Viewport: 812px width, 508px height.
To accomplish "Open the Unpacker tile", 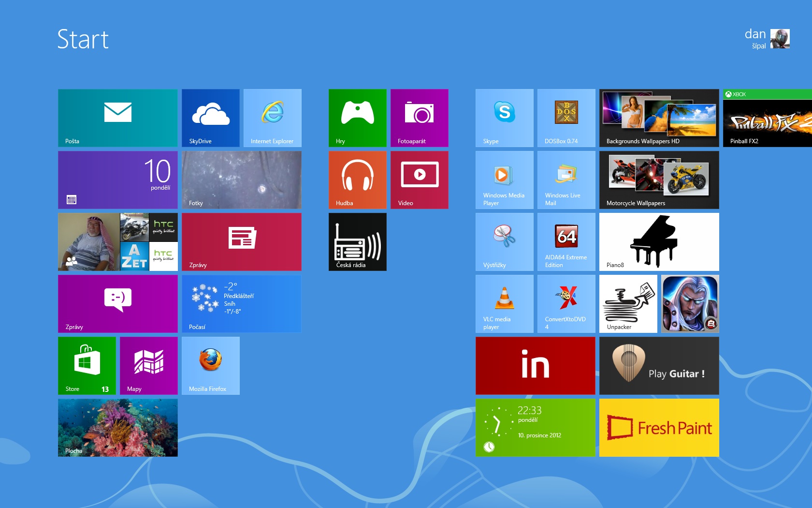I will (628, 304).
